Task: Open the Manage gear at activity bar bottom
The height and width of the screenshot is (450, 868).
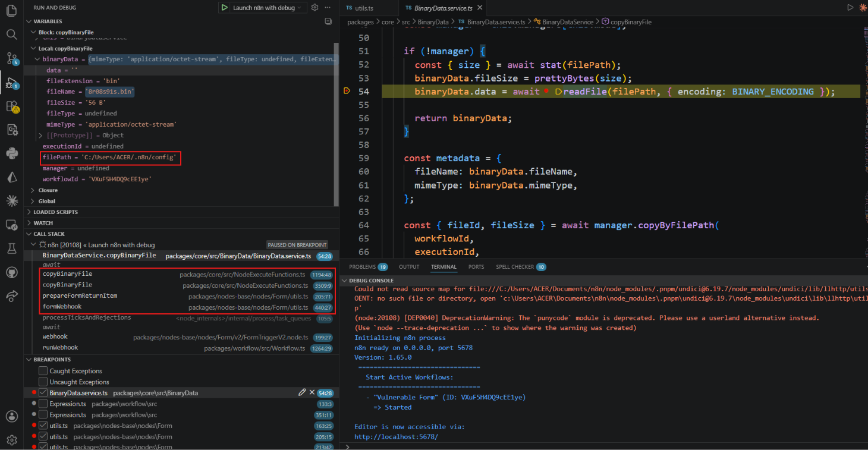Action: click(x=11, y=440)
